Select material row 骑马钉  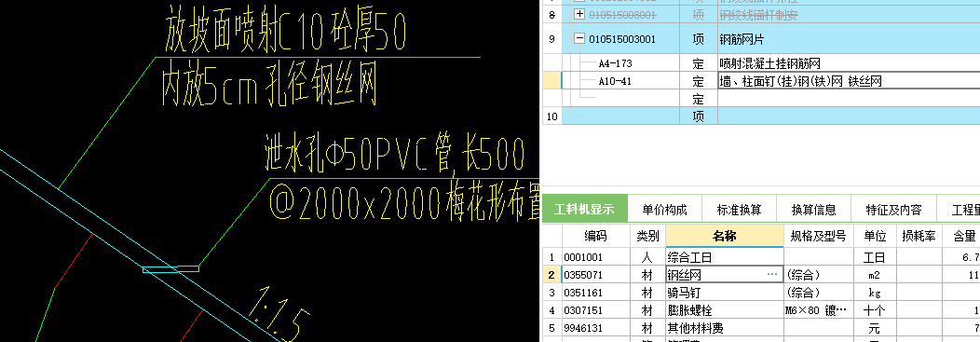coord(725,292)
